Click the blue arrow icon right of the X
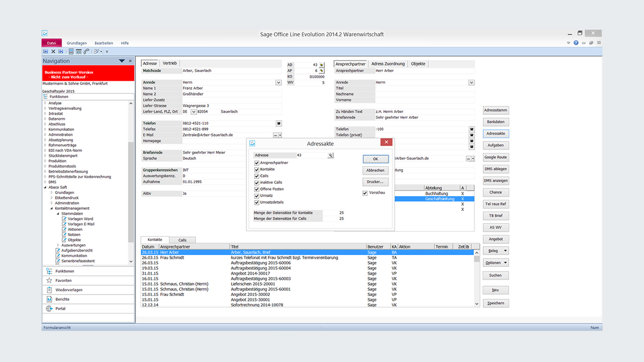Screen dimensions: 644x362 61,51
